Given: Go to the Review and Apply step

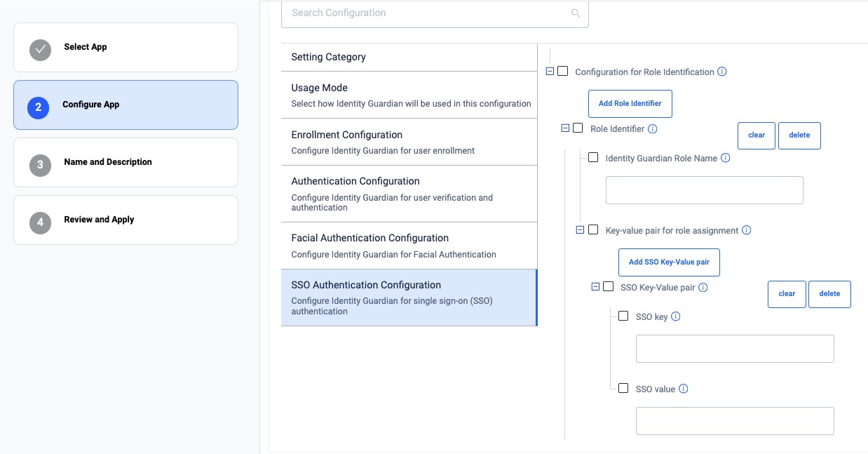Looking at the screenshot, I should click(126, 220).
